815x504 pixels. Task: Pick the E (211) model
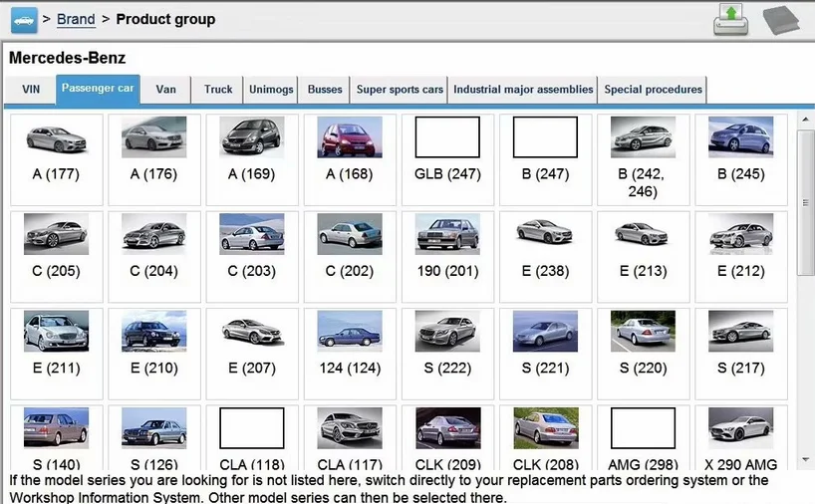pos(56,354)
